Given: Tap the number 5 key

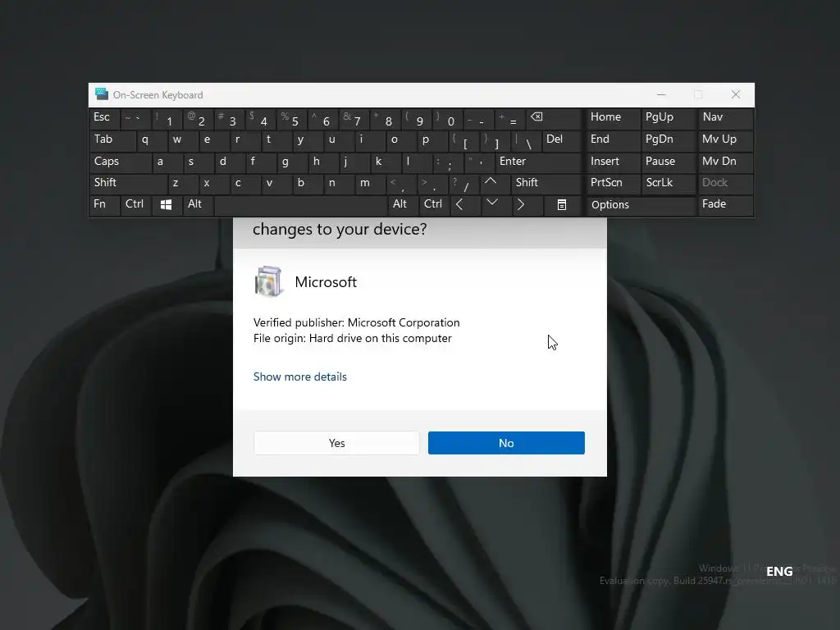Looking at the screenshot, I should (x=291, y=118).
